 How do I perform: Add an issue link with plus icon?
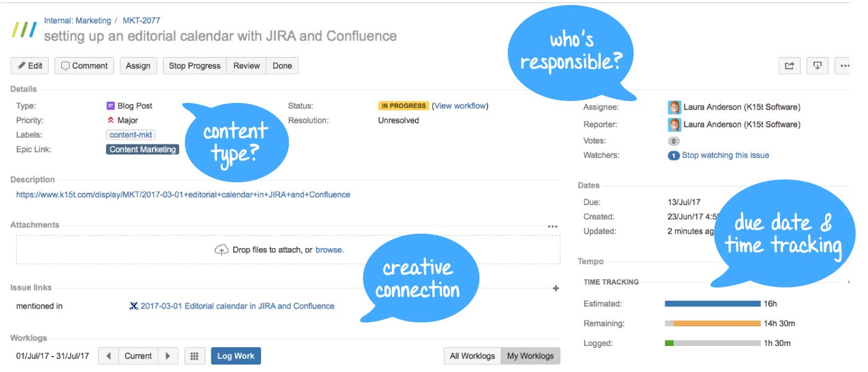(x=556, y=288)
